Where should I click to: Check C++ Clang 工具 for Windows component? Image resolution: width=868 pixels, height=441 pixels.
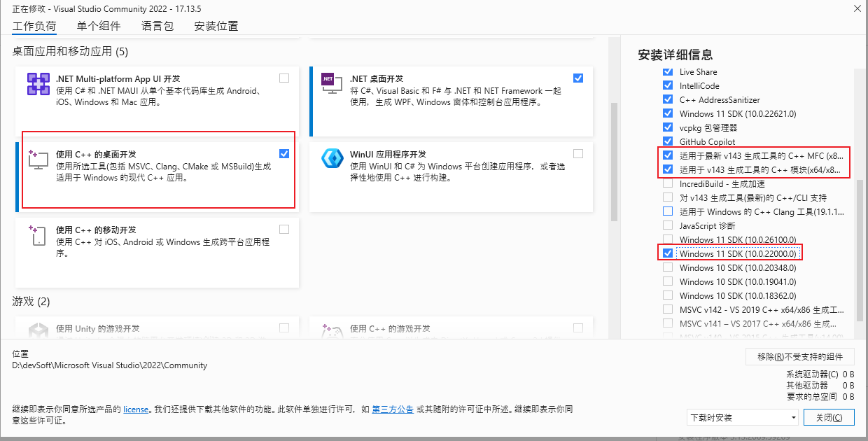point(668,211)
